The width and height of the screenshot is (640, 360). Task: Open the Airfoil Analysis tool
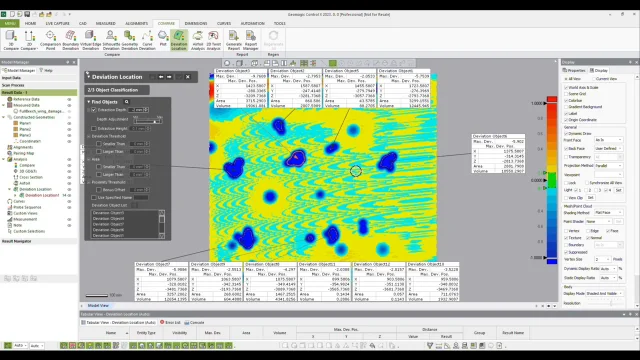[x=198, y=40]
